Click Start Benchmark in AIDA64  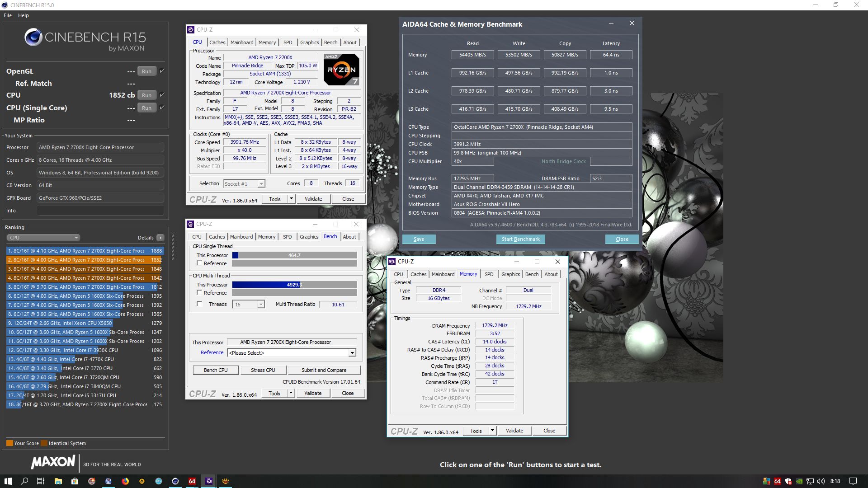(x=521, y=239)
